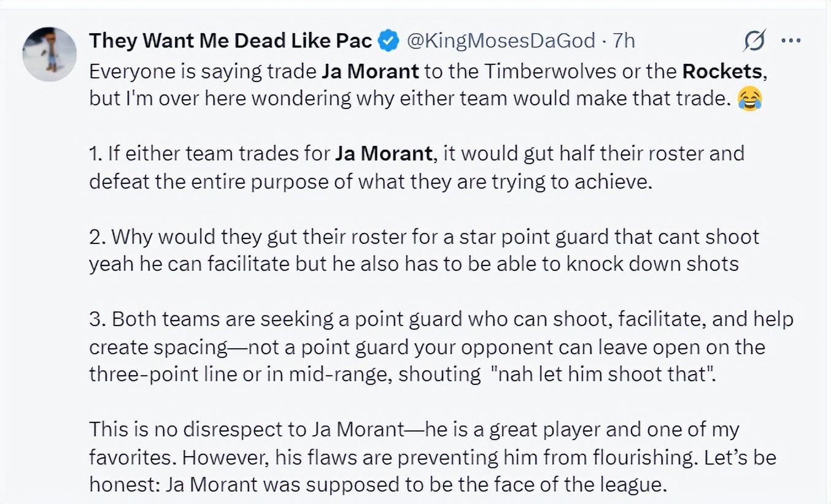Click the "defeat the entire purpose" line
Image resolution: width=831 pixels, height=504 pixels.
[x=370, y=181]
